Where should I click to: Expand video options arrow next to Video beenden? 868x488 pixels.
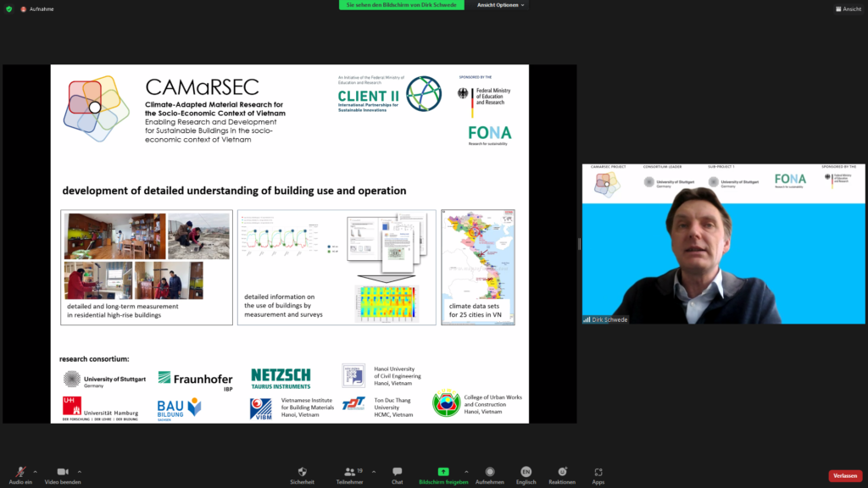tap(80, 471)
